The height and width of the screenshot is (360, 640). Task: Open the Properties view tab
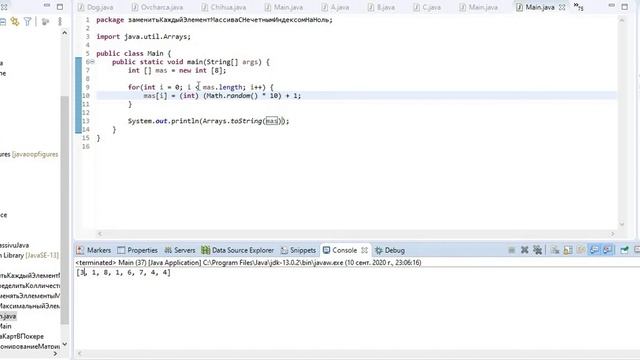coord(138,250)
